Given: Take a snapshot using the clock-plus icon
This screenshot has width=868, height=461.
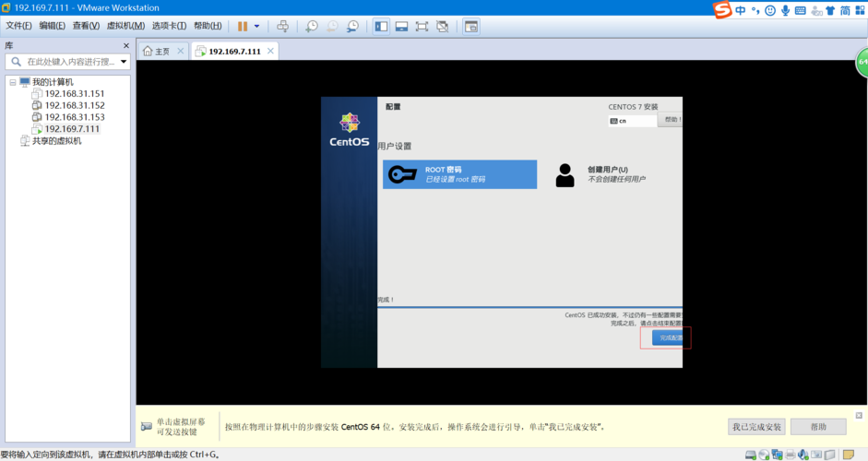Looking at the screenshot, I should 312,26.
